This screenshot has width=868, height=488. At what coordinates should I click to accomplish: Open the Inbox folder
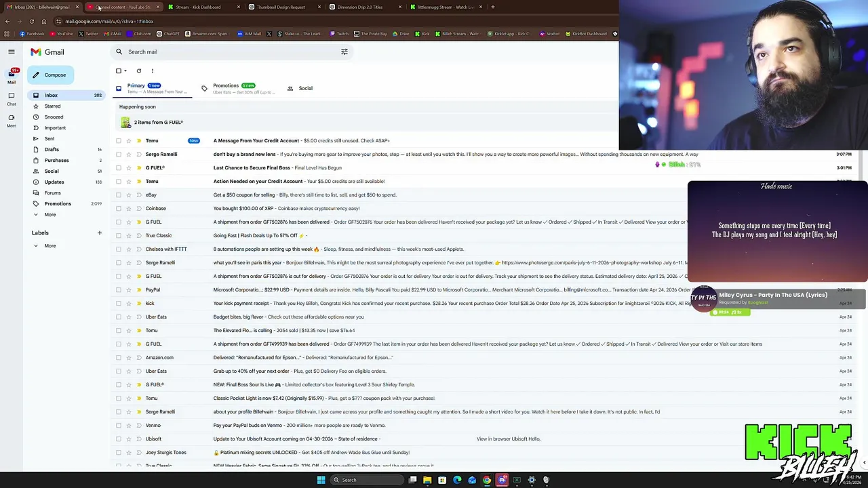click(x=65, y=96)
